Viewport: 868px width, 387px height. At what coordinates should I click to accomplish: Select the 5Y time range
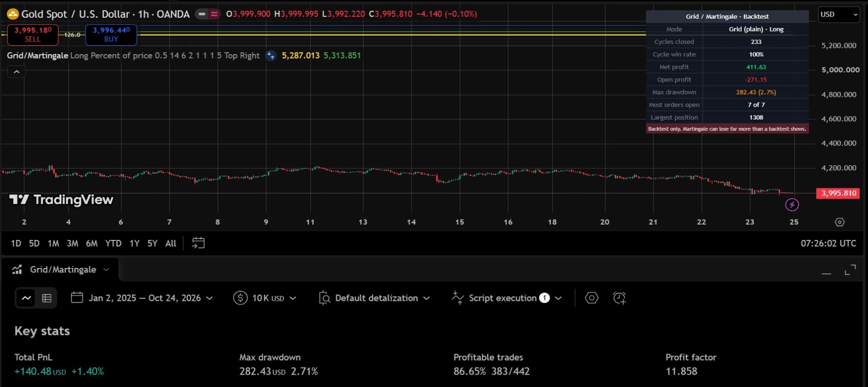[x=152, y=243]
